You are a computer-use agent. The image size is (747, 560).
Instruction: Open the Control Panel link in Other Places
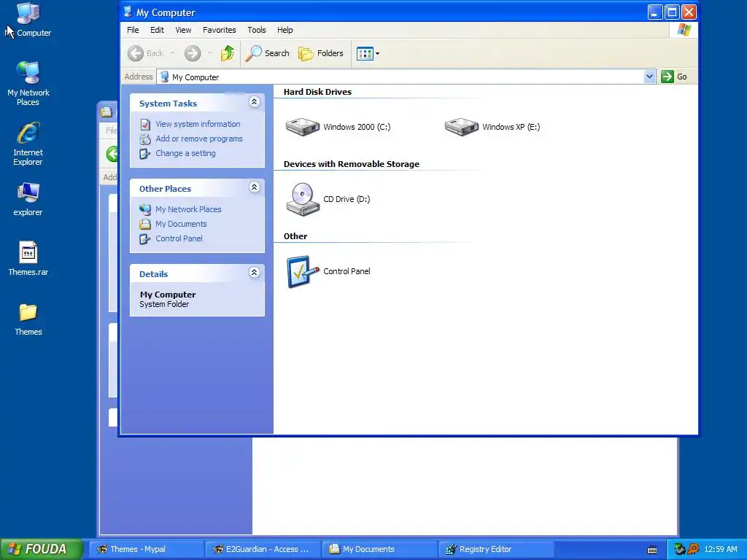click(x=179, y=238)
